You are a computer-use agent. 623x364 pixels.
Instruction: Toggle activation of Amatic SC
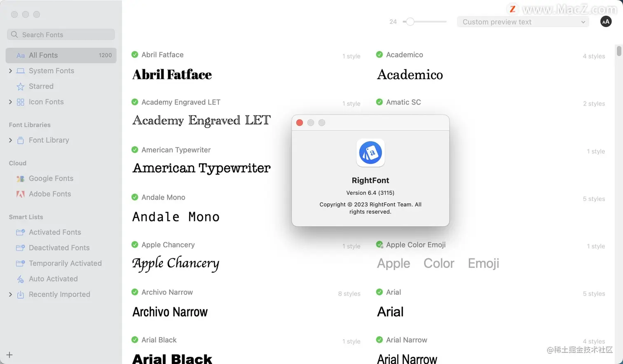[379, 102]
